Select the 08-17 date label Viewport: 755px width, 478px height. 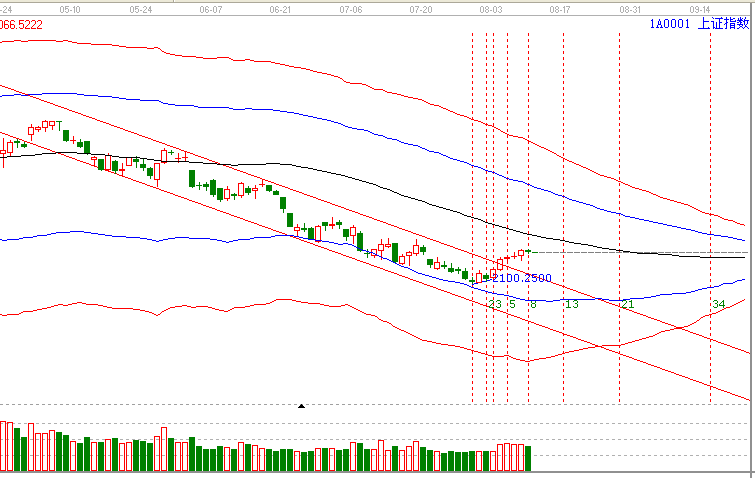pyautogui.click(x=560, y=7)
